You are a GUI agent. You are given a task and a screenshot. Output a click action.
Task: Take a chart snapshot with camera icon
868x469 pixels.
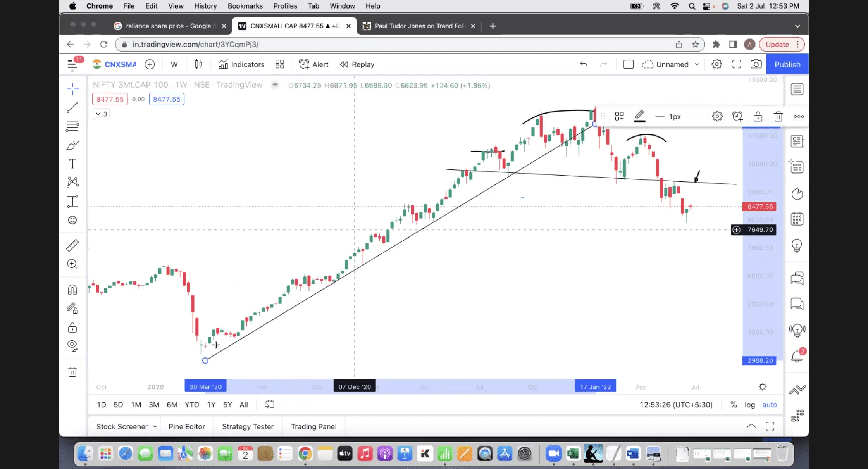tap(756, 64)
